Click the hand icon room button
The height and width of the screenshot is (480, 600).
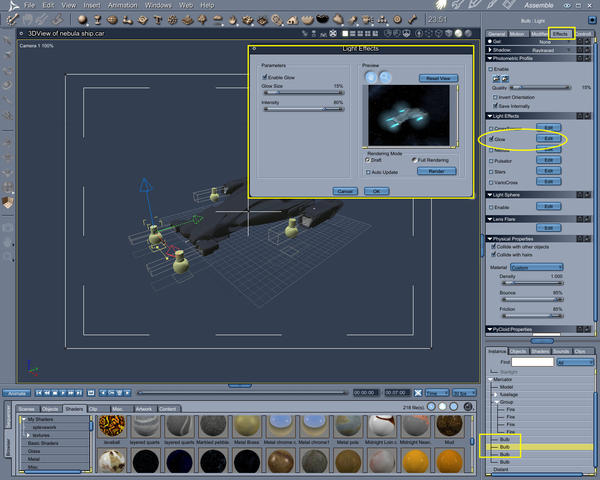442,5
